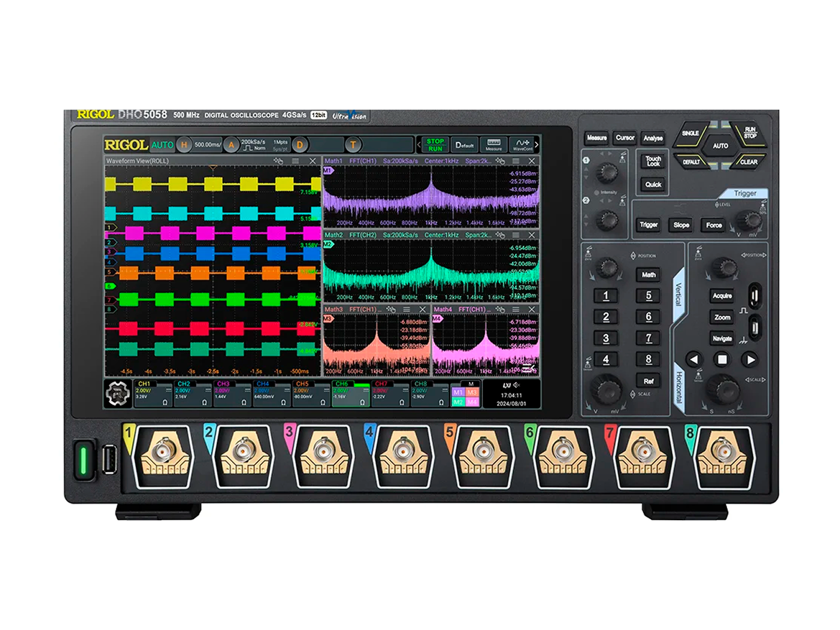Select the pink M4 swatch in the M panel
Screen dimensions: 840x630
pyautogui.click(x=472, y=402)
